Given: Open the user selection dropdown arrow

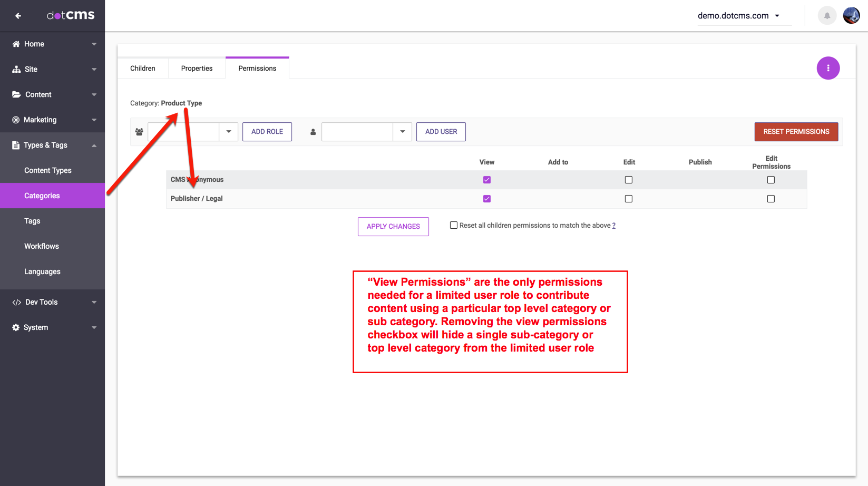Looking at the screenshot, I should (403, 132).
